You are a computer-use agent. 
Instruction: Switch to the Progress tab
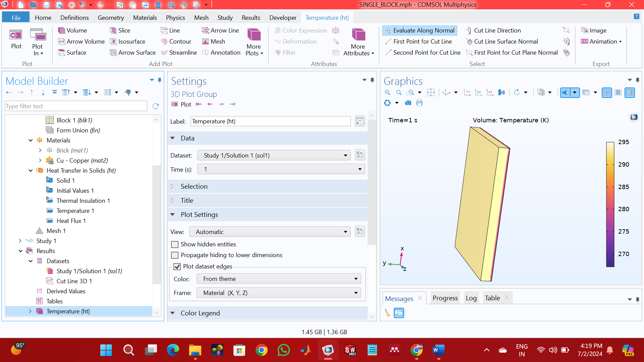point(445,298)
